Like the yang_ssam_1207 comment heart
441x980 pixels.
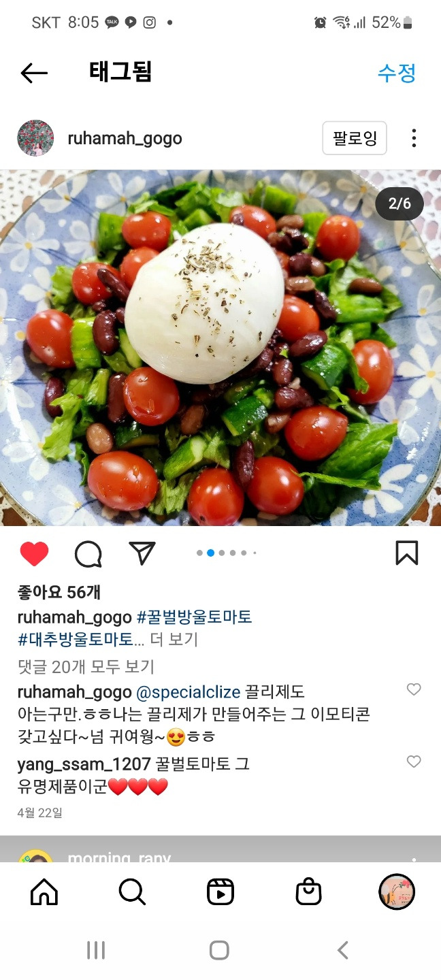pyautogui.click(x=414, y=762)
